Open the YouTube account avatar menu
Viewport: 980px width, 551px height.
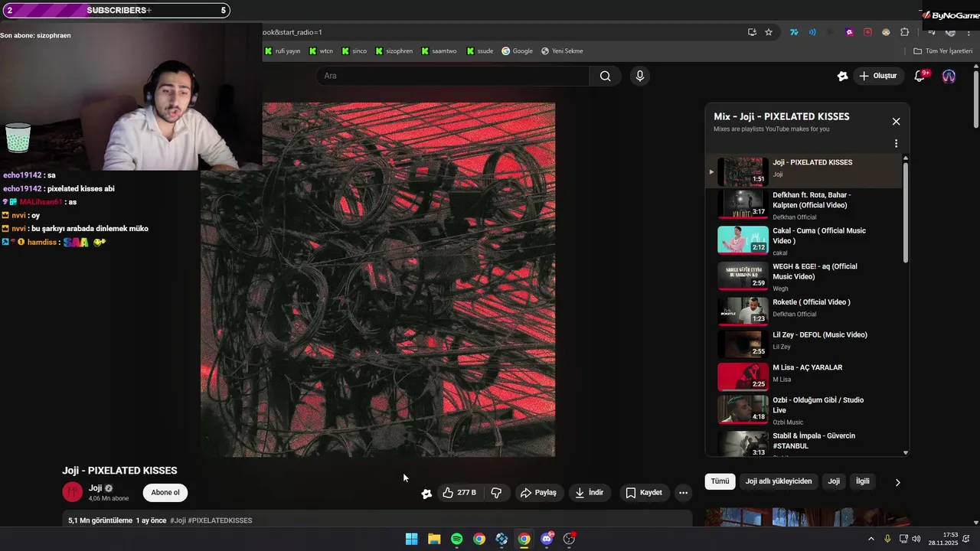click(x=949, y=76)
